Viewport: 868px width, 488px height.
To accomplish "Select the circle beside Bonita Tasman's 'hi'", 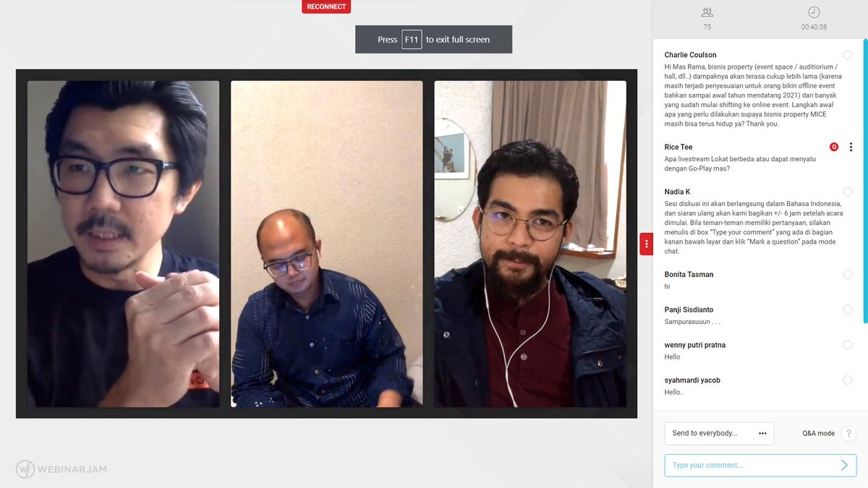I will click(846, 274).
